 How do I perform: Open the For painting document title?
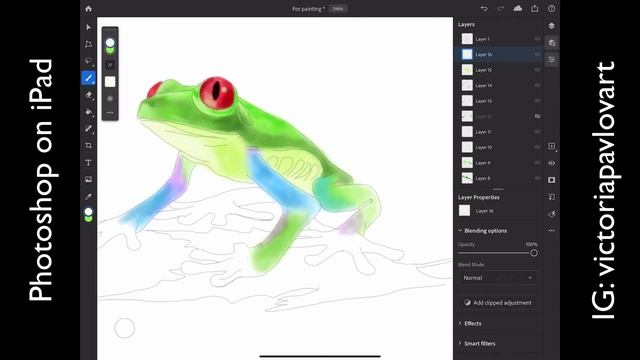308,9
